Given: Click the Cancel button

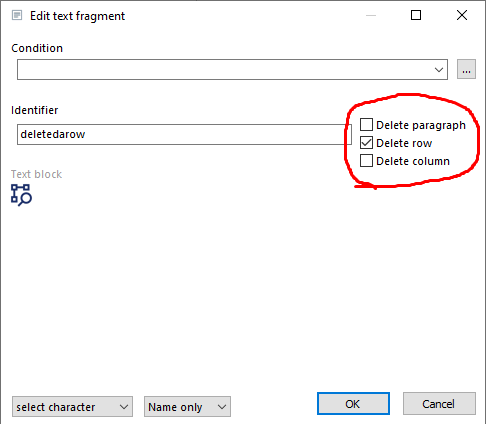Looking at the screenshot, I should [x=439, y=404].
